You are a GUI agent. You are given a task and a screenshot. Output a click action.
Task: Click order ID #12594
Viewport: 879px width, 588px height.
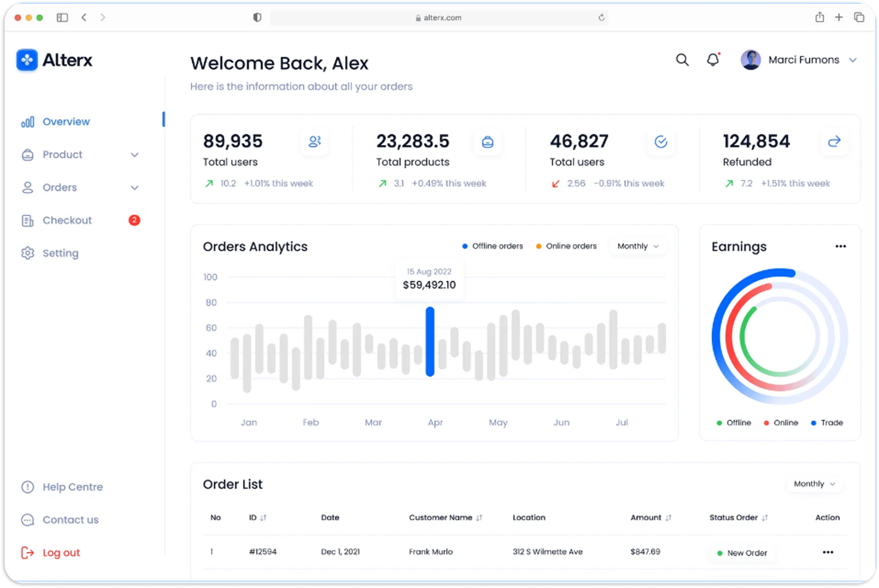point(262,552)
